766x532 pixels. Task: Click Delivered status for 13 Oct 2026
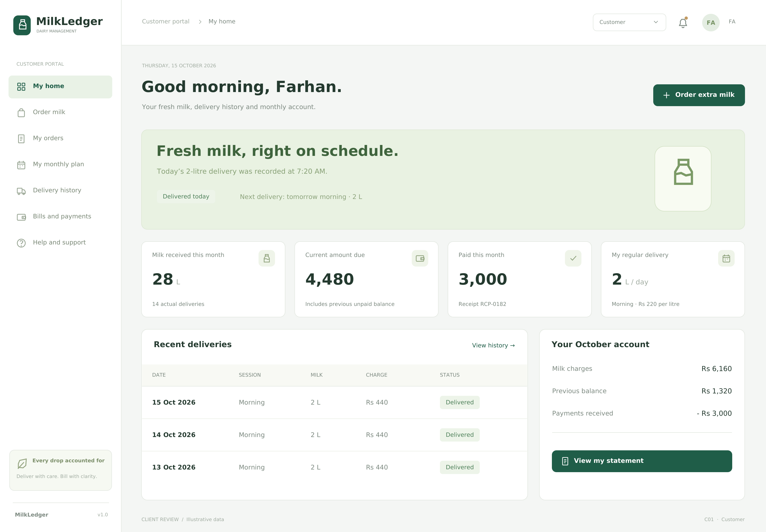460,467
